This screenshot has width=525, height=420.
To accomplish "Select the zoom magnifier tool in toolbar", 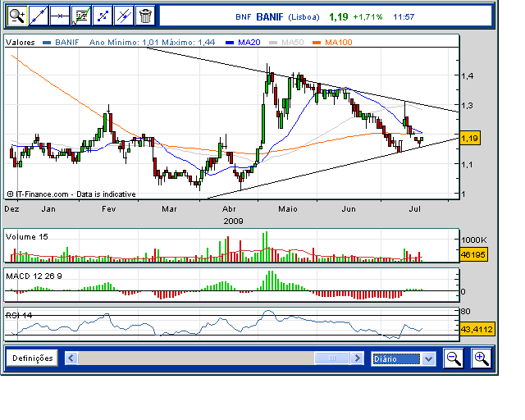I will (x=16, y=15).
